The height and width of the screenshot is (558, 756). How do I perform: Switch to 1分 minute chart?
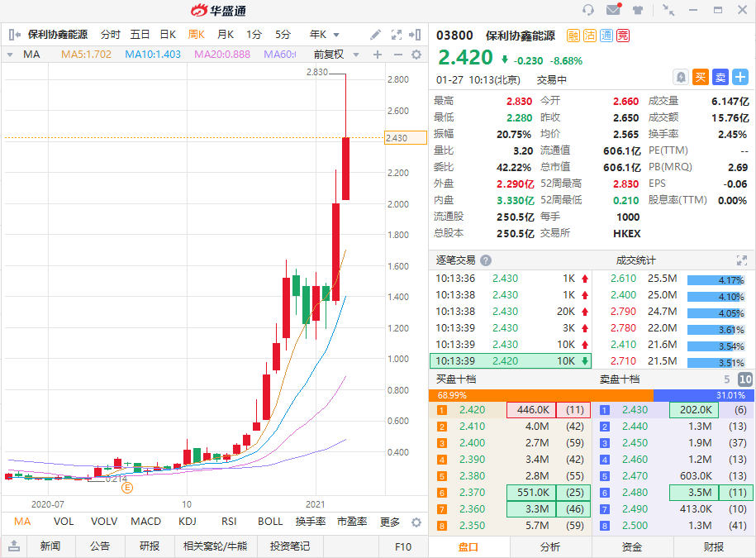[254, 35]
